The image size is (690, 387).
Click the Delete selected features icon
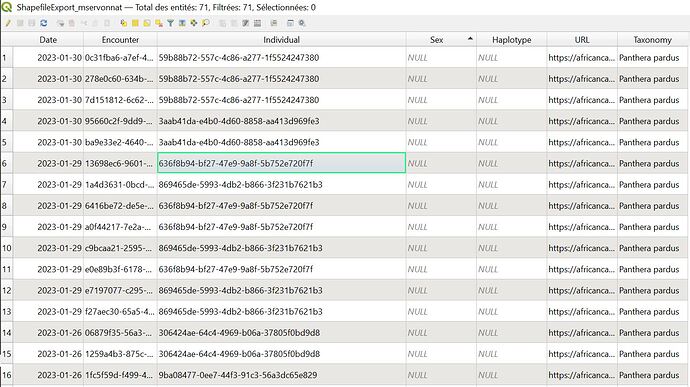tap(71, 23)
